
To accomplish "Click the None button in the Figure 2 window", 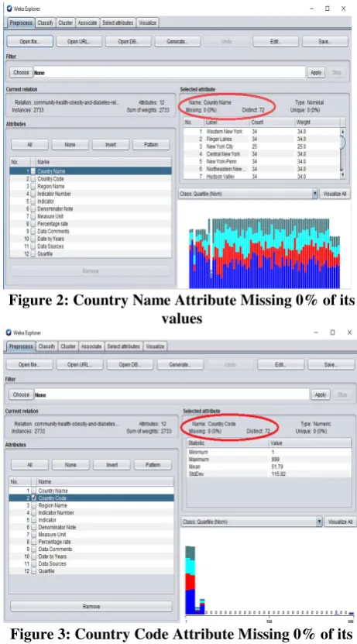I will [70, 145].
